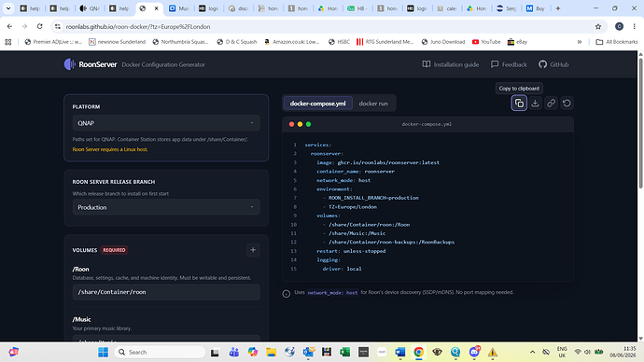
Task: Reload the current browser page
Action: coord(39,27)
